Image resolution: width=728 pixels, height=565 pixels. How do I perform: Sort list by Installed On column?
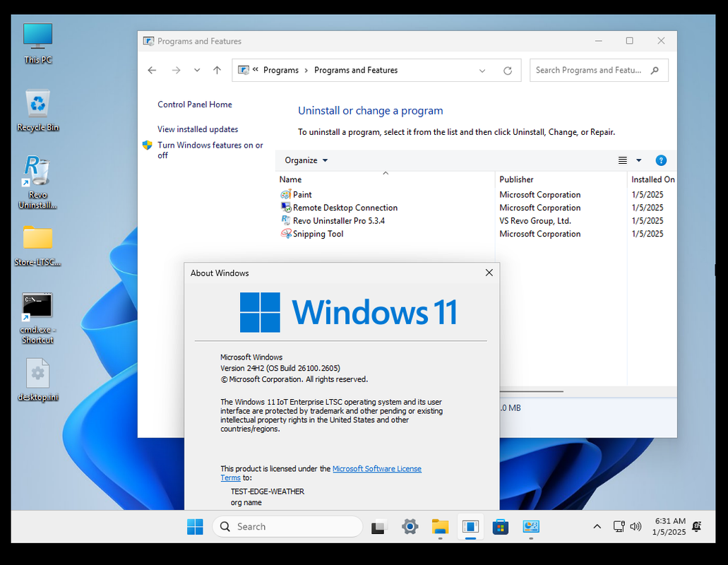coord(652,179)
